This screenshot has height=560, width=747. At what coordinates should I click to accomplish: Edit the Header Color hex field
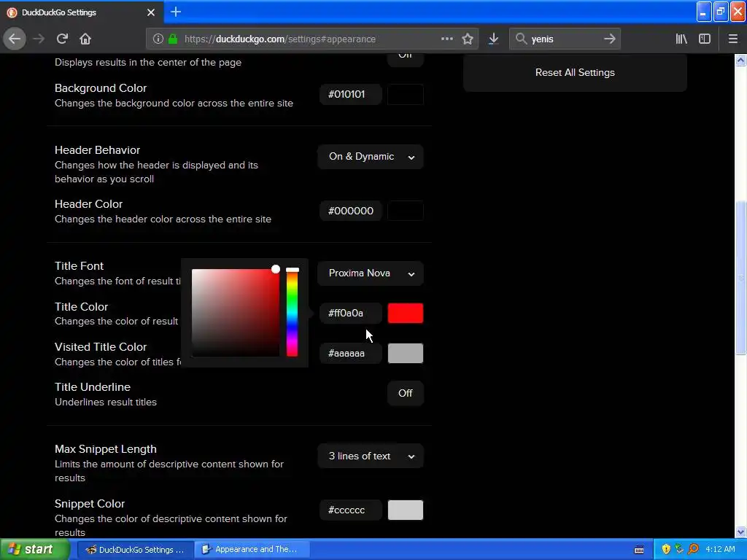coord(350,211)
